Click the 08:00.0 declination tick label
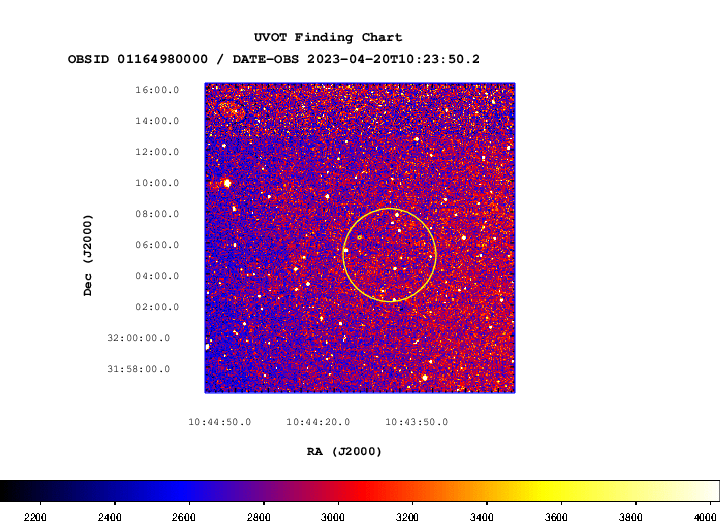The width and height of the screenshot is (720, 521). pyautogui.click(x=157, y=214)
